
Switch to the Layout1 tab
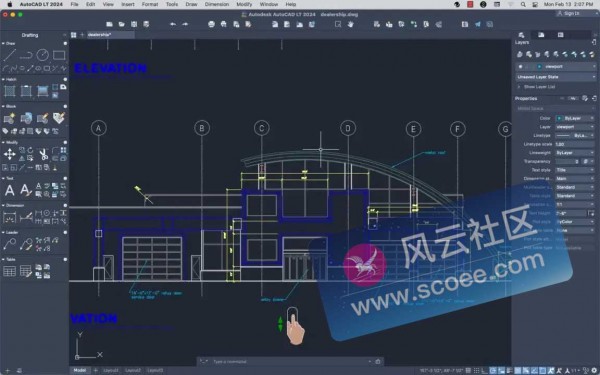point(111,370)
